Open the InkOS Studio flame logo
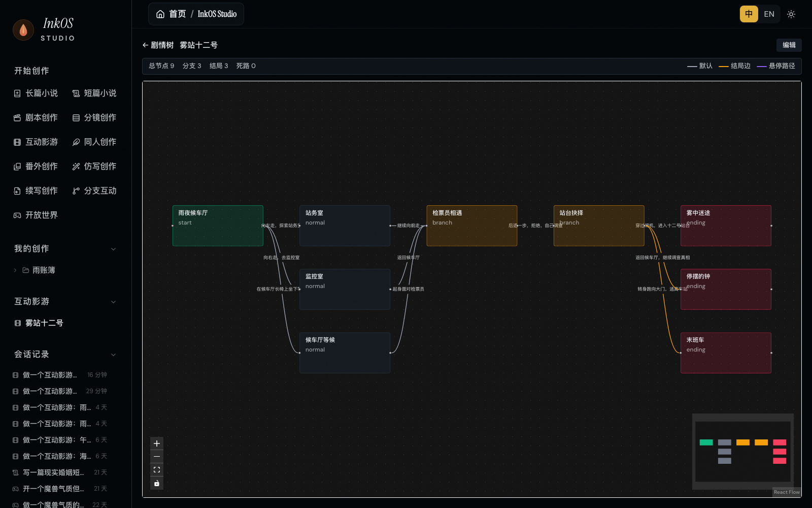Viewport: 812px width, 508px height. click(23, 30)
